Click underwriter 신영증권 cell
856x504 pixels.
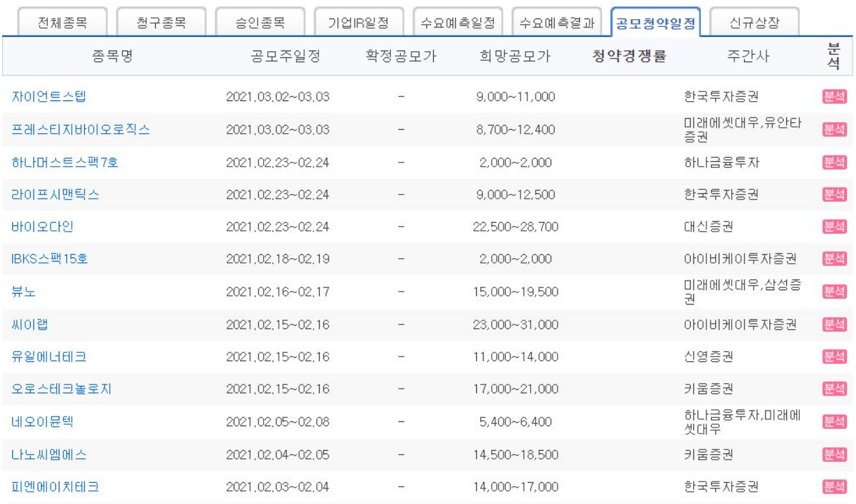click(x=708, y=357)
